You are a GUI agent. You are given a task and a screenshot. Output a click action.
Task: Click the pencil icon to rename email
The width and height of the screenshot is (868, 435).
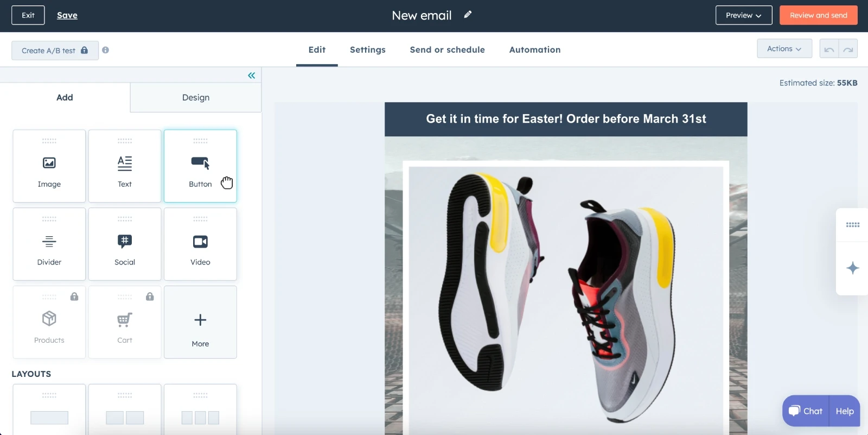(468, 15)
